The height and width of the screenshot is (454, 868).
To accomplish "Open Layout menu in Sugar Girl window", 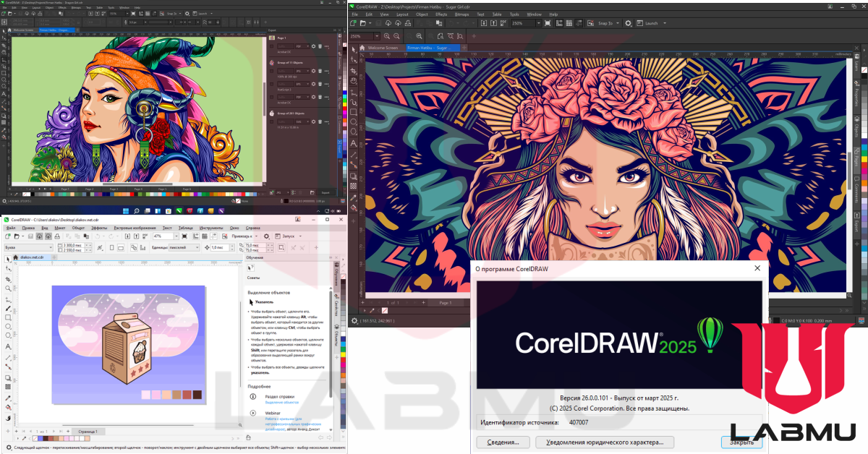I will pyautogui.click(x=402, y=14).
